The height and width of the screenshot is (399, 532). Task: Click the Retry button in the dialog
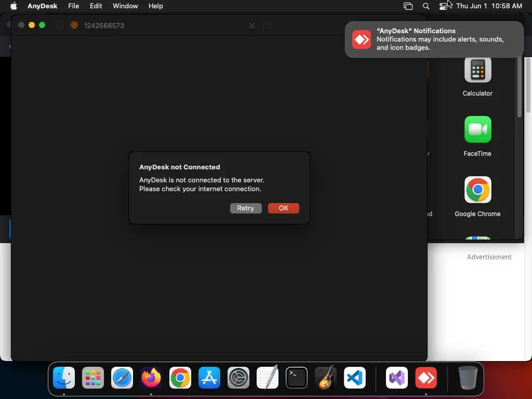coord(246,208)
